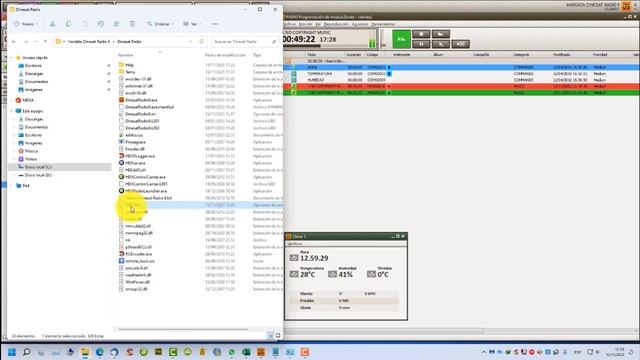This screenshot has height=360, width=640.
Task: Click the next-track skip button in Dinesat Radio
Action: (460, 44)
